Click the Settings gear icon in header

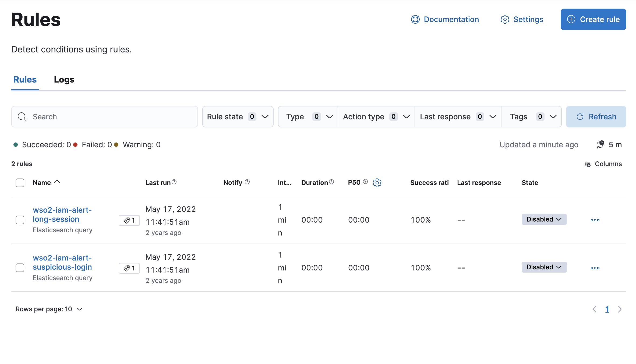pos(505,19)
